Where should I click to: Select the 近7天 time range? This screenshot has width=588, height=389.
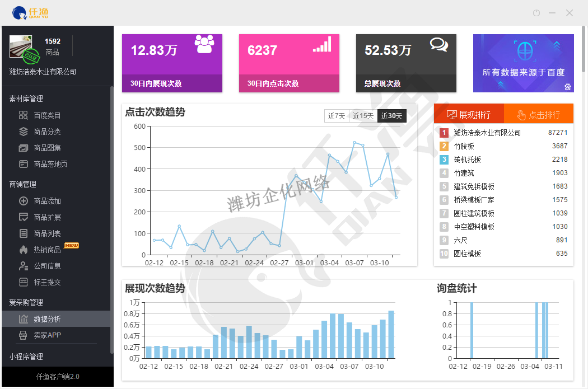[x=337, y=116]
